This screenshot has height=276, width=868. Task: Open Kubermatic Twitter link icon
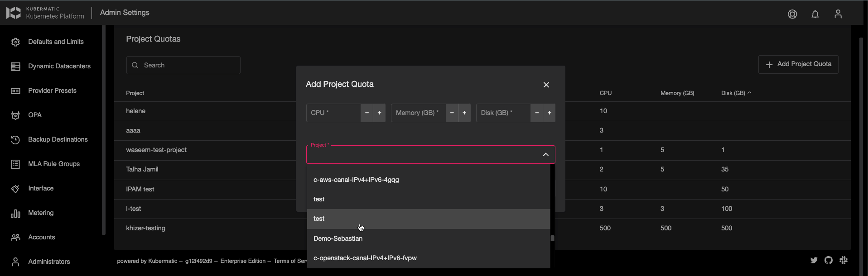point(814,260)
